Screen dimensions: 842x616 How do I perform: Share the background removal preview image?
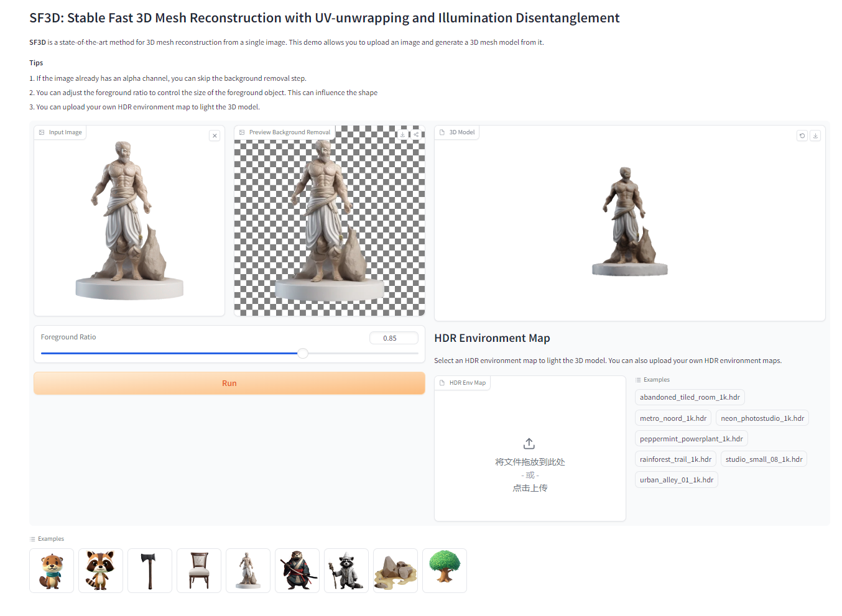pyautogui.click(x=416, y=134)
